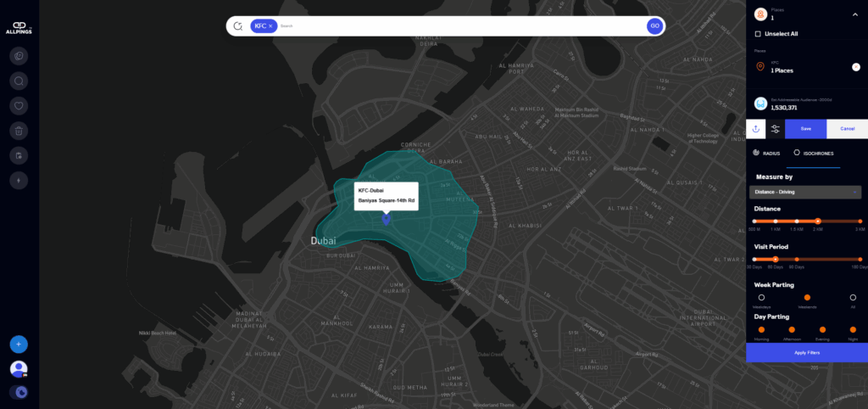
Task: Click the Save button
Action: coord(805,129)
